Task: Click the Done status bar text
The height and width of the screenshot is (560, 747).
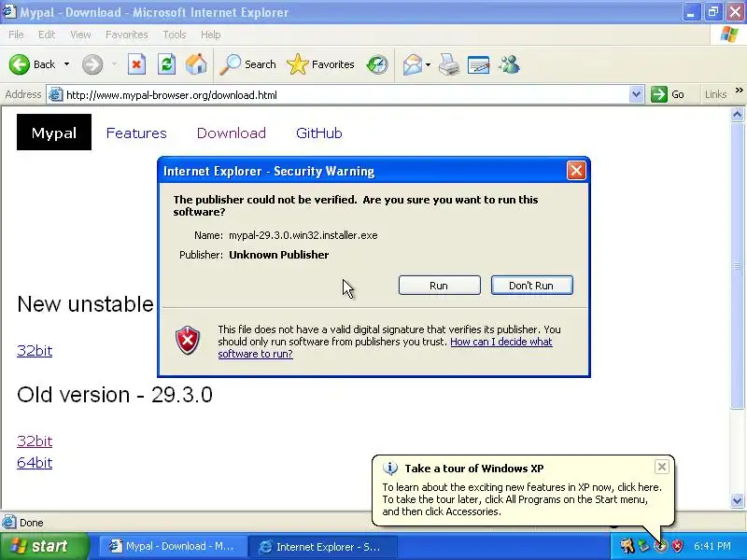Action: coord(32,523)
